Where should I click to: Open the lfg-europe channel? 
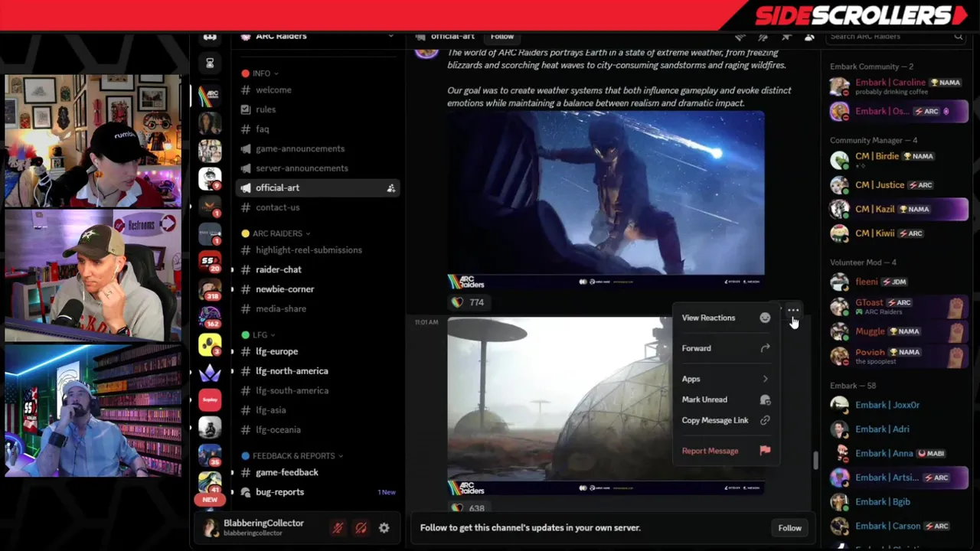tap(318, 351)
